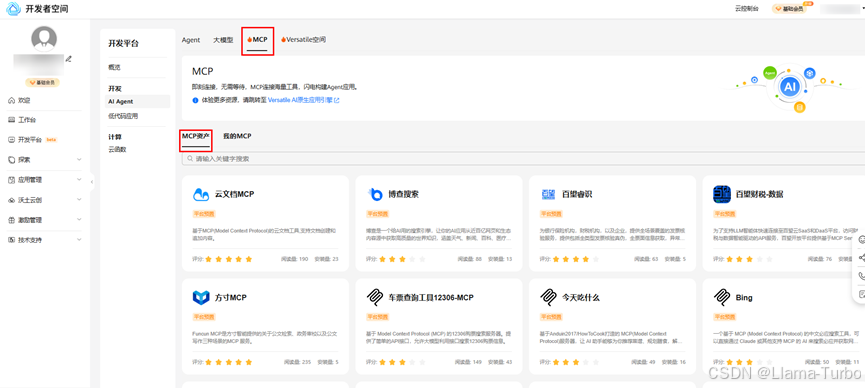Click the 开发者空间 cloud logo icon

coord(13,9)
